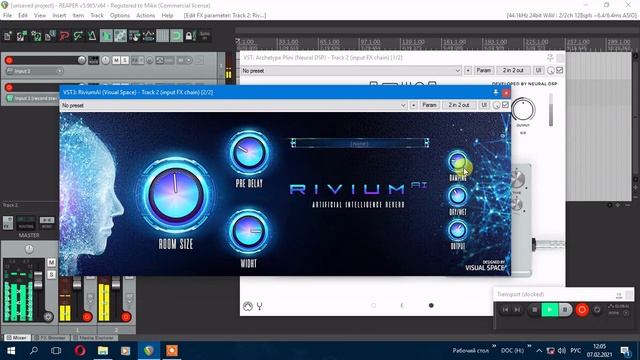Viewport: 640px width, 360px height.
Task: Click the Room Size knob
Action: pyautogui.click(x=176, y=195)
